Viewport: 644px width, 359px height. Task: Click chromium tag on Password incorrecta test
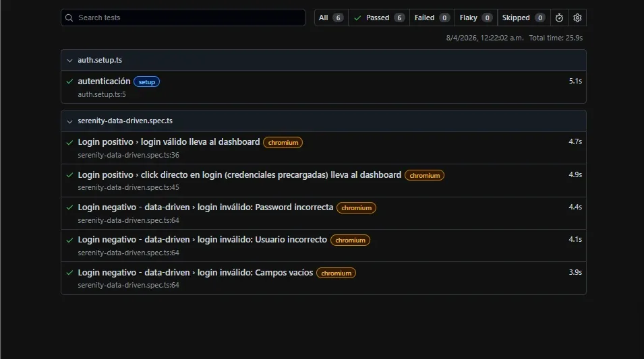tap(356, 207)
